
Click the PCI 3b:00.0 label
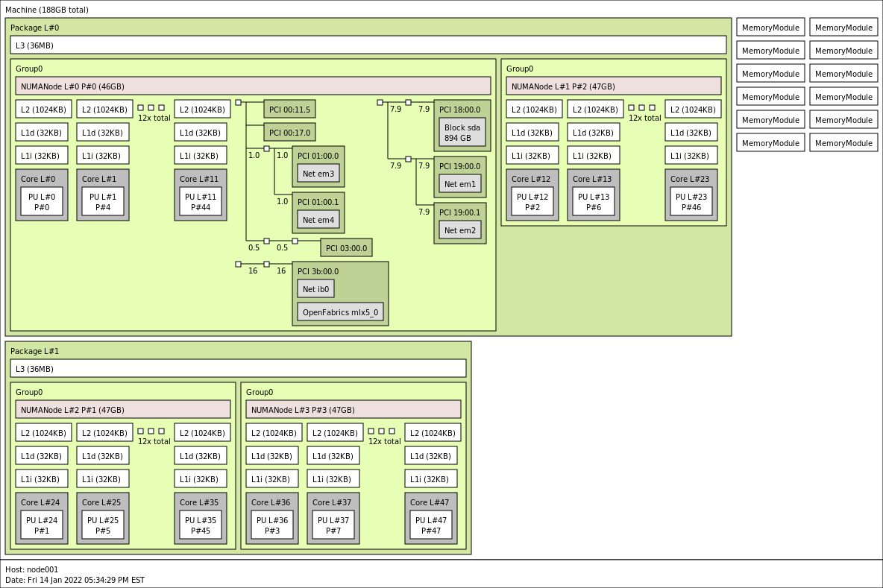pyautogui.click(x=318, y=271)
